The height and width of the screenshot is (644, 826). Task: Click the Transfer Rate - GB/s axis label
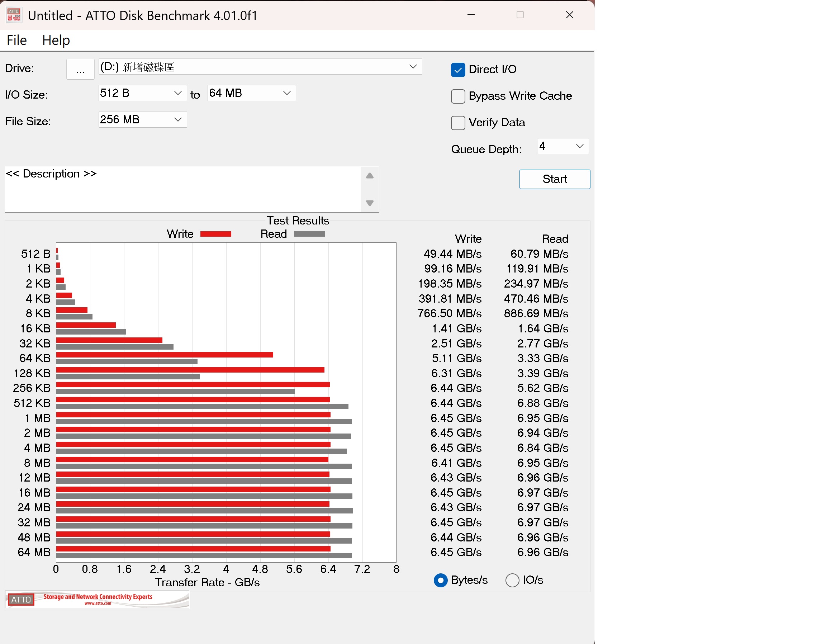tap(207, 583)
